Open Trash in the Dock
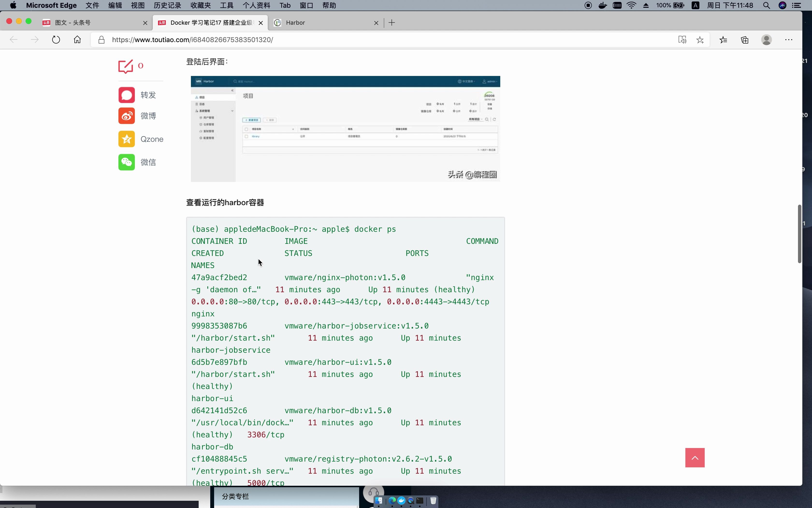Screen dimensions: 812x508 (x=433, y=501)
